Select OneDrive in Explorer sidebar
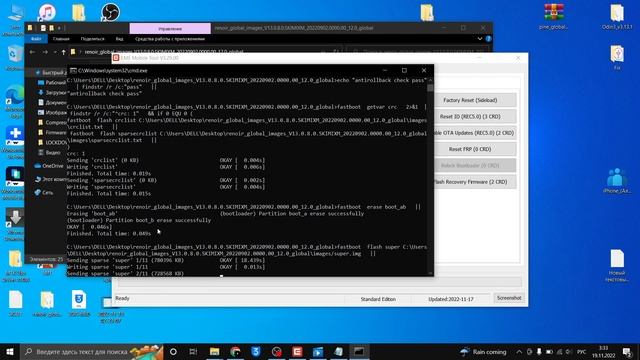The height and width of the screenshot is (360, 640). (49, 166)
